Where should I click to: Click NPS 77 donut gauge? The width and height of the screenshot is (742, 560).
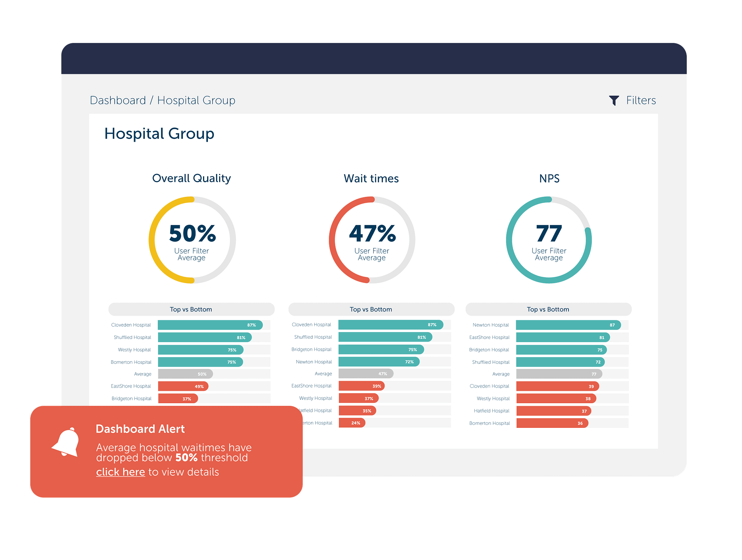549,240
